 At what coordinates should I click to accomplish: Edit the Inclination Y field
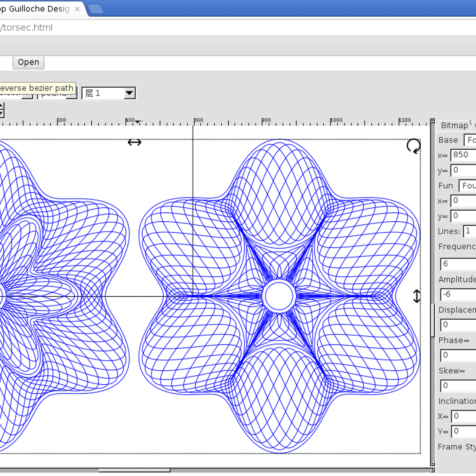(x=464, y=431)
